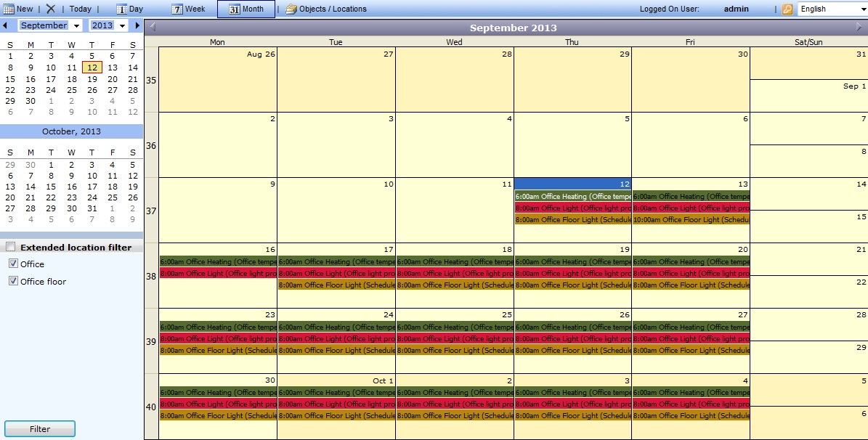Uncheck the Office floor checkbox

click(13, 281)
